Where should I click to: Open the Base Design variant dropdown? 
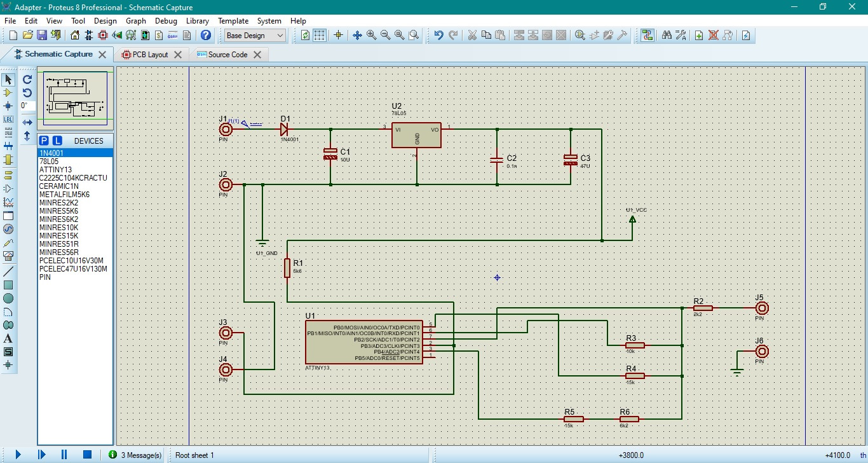(x=255, y=36)
